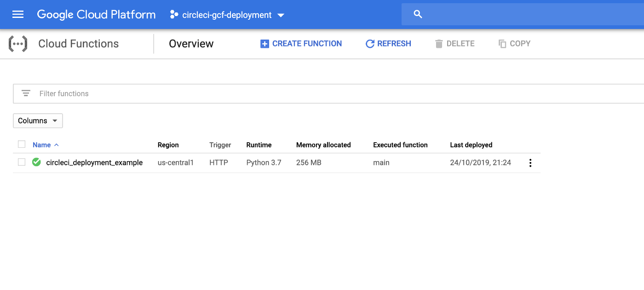Click into the Filter functions field
The width and height of the screenshot is (644, 290).
[x=328, y=93]
